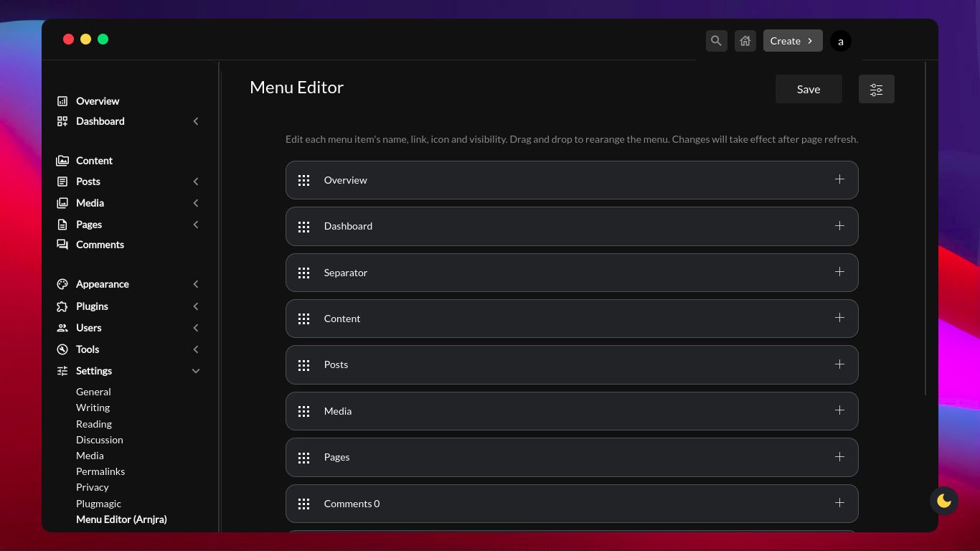980x551 pixels.
Task: Click the Settings sidebar icon
Action: [62, 371]
